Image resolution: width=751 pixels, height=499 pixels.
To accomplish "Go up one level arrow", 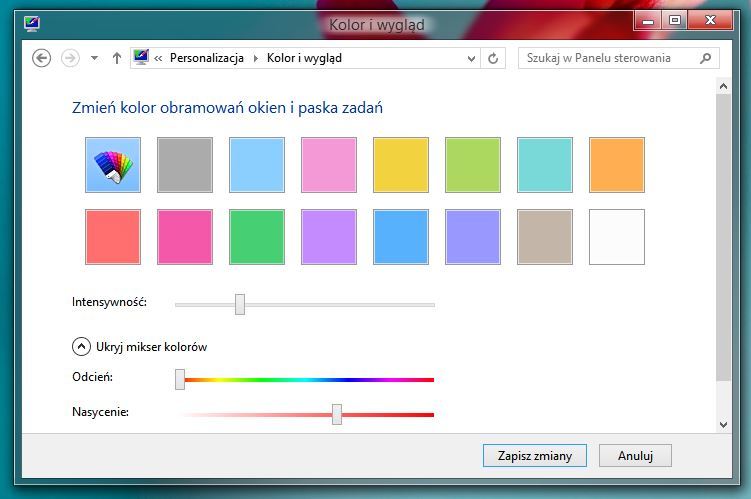I will 117,58.
